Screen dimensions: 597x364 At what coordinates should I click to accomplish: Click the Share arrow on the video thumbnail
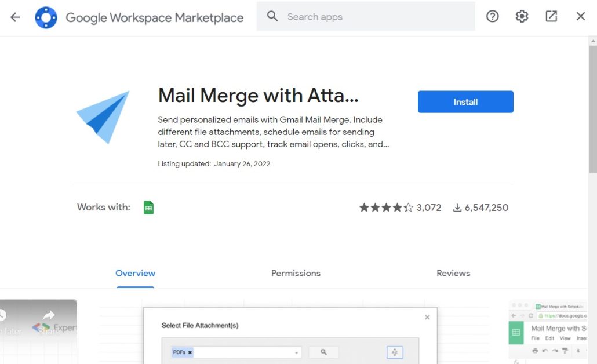(49, 316)
